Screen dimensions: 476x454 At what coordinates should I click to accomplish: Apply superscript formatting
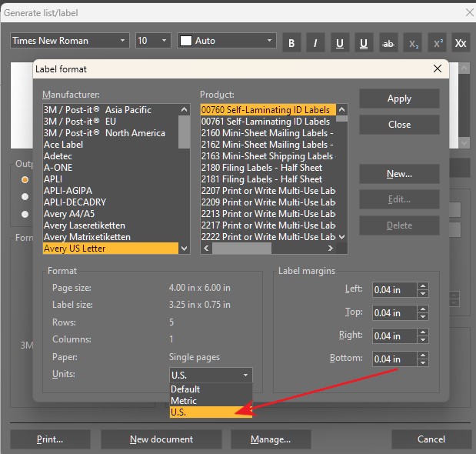click(437, 43)
